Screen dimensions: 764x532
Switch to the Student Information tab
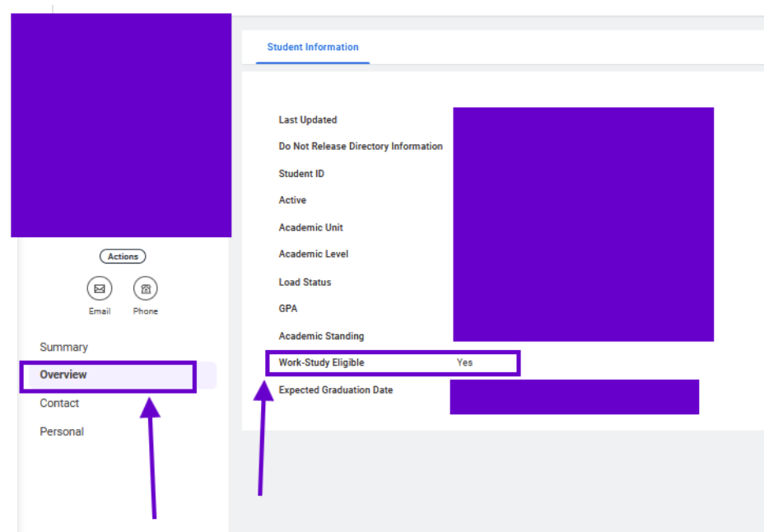click(x=313, y=48)
